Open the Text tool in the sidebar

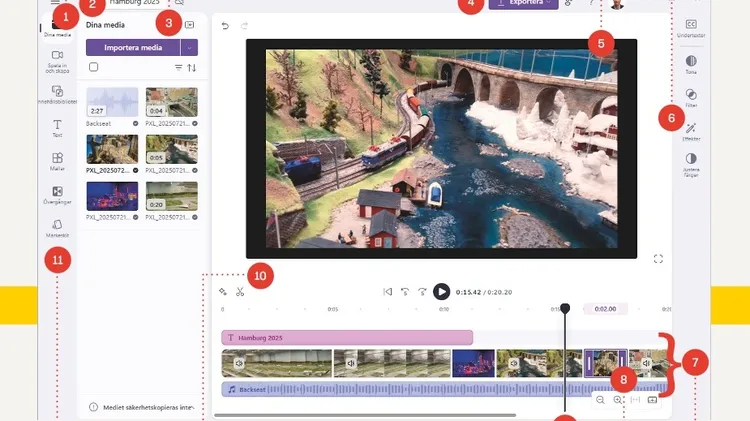tap(57, 127)
